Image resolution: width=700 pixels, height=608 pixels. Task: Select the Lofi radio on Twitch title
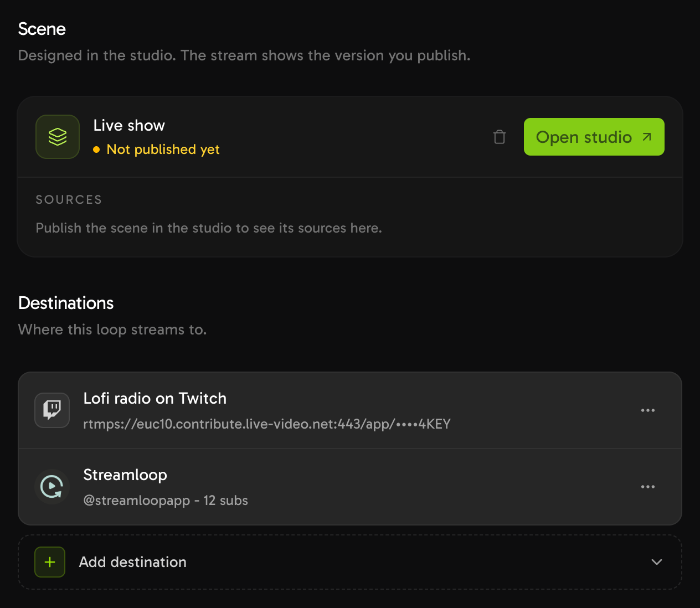[155, 398]
